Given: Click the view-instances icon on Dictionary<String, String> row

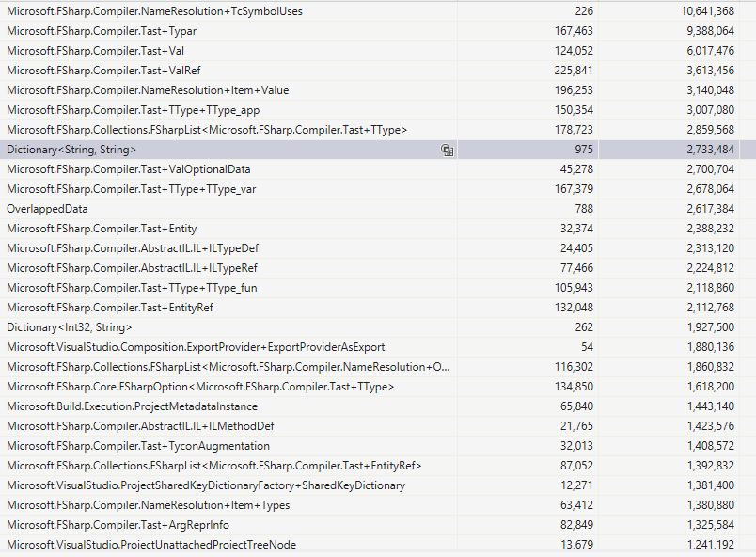Looking at the screenshot, I should (x=447, y=150).
